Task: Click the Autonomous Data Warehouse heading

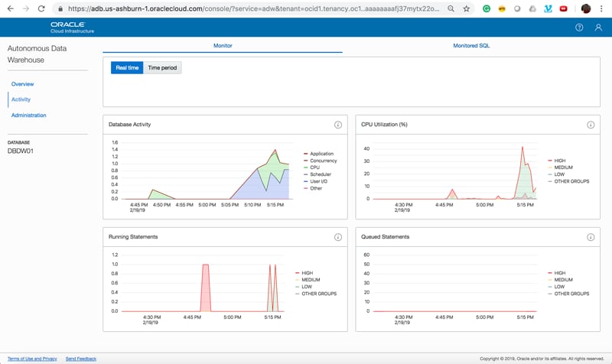Action: coord(37,54)
